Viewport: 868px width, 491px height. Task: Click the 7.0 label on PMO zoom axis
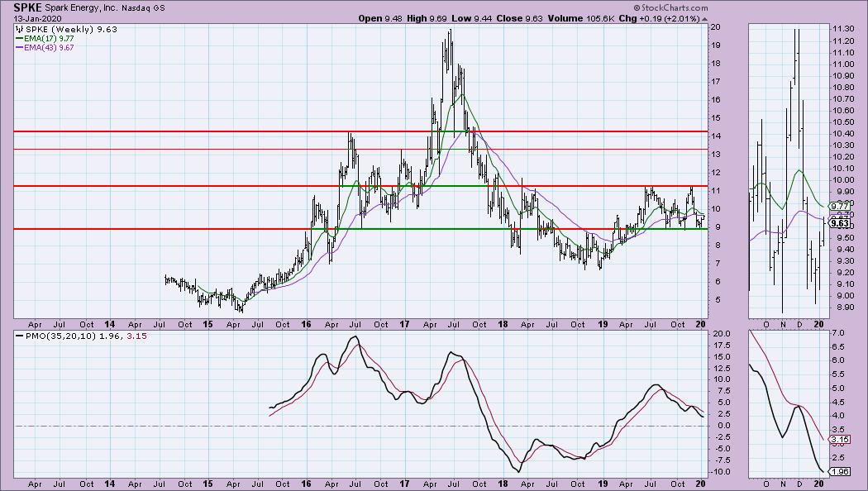(x=837, y=332)
